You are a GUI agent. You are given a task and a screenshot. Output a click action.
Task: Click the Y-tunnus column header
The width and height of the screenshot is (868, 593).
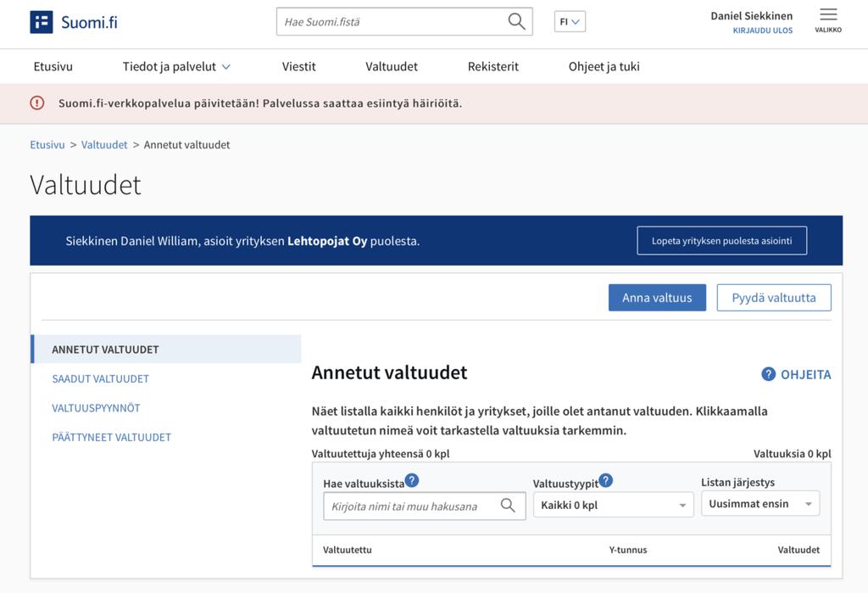click(628, 550)
